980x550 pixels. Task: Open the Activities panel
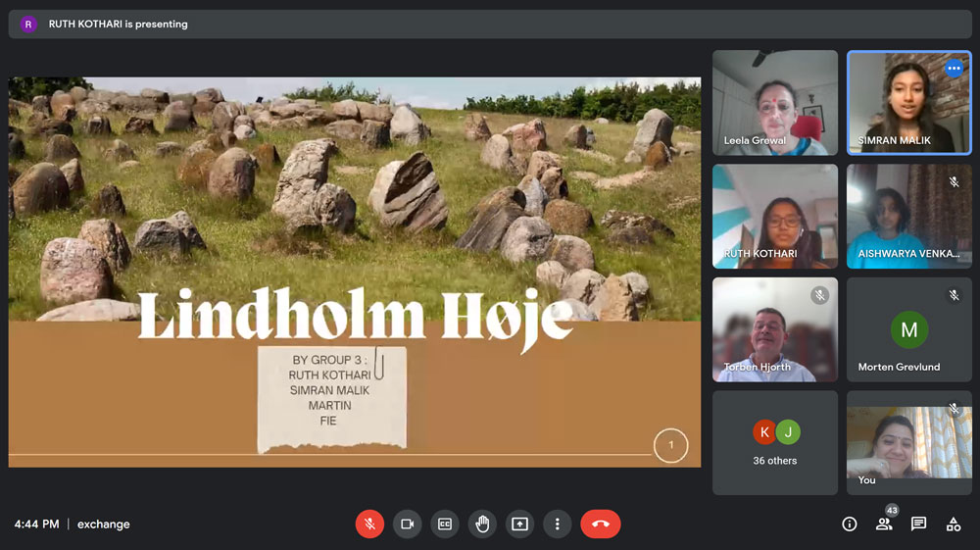954,524
